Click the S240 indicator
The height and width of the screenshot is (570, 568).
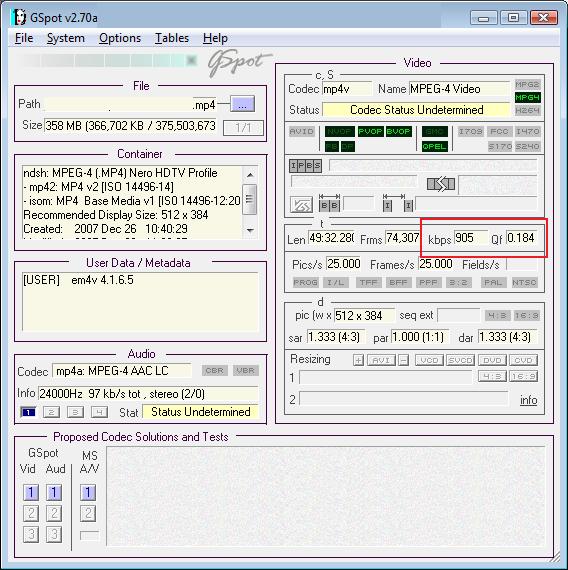(528, 146)
